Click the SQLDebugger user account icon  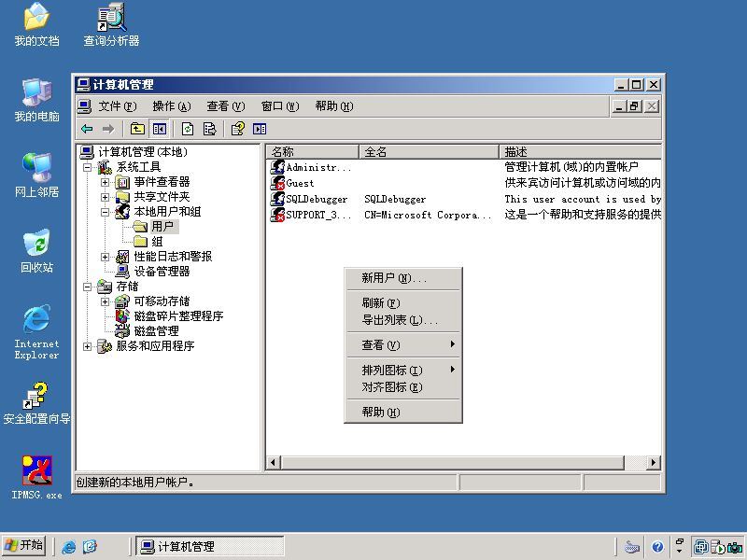(x=277, y=199)
